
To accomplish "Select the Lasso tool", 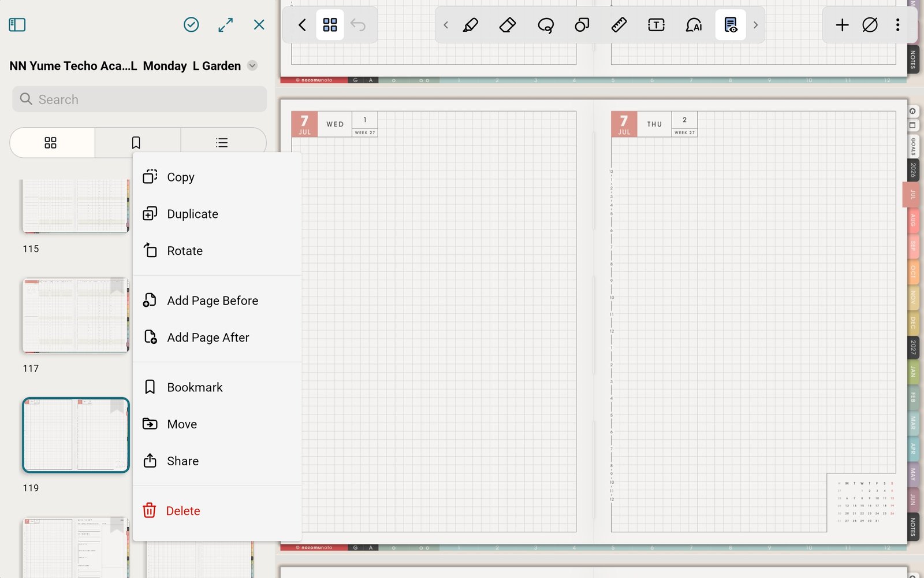I will pos(545,25).
